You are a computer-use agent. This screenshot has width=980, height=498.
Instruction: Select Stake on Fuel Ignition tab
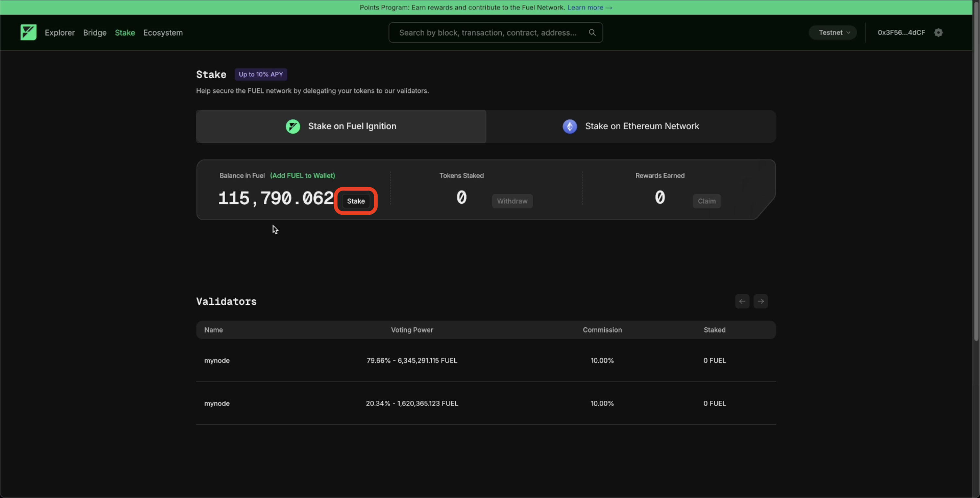pos(341,126)
